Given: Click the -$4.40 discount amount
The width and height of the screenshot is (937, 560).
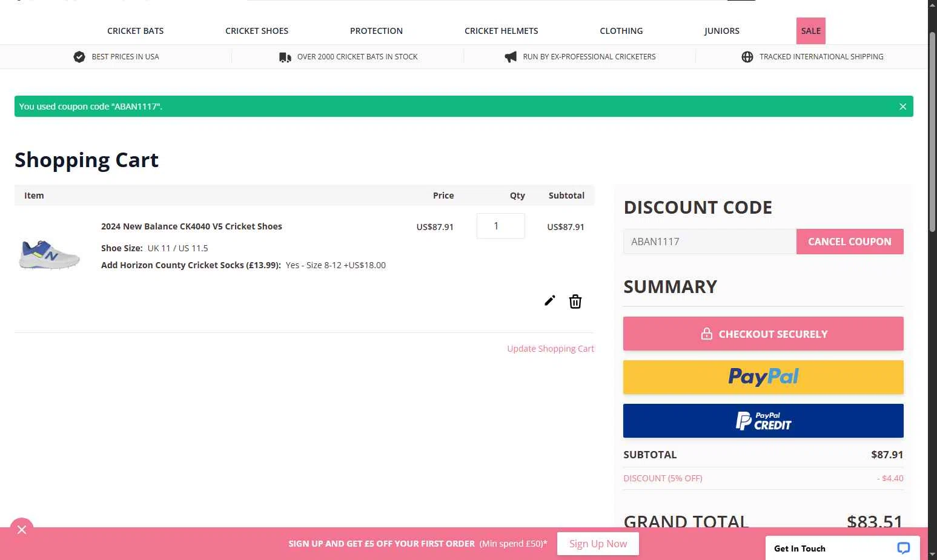Looking at the screenshot, I should click(890, 478).
